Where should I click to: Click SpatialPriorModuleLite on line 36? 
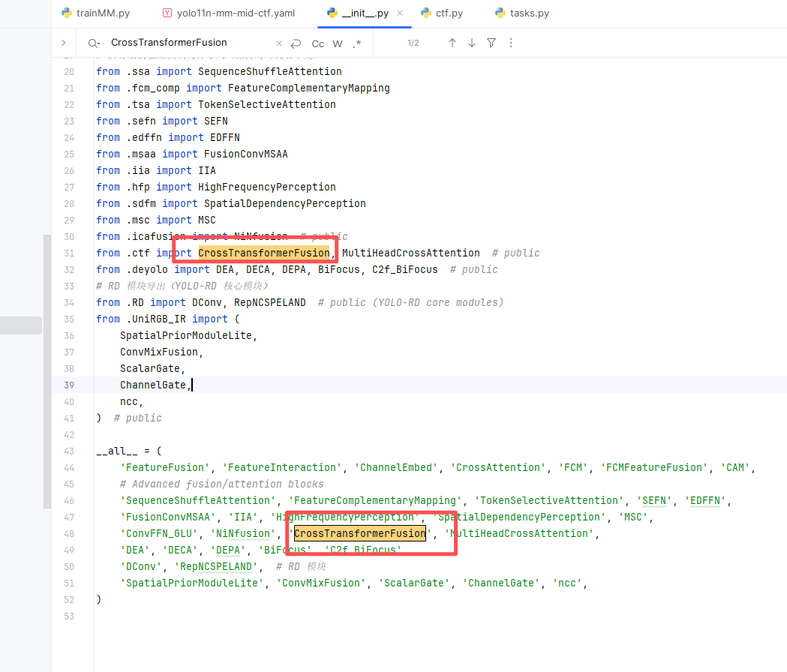186,336
